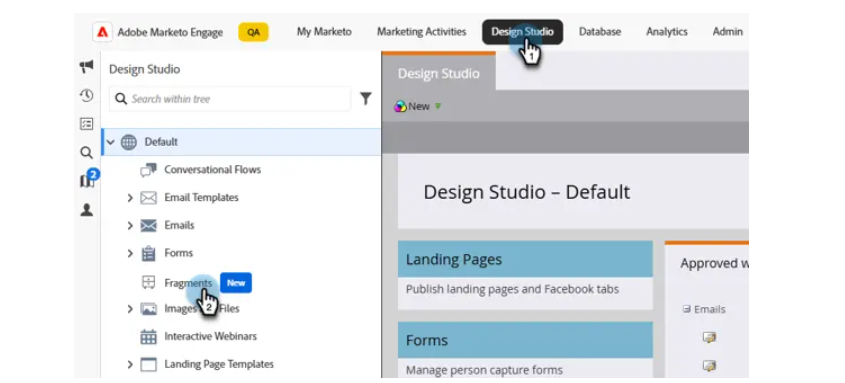Image resolution: width=845 pixels, height=383 pixels.
Task: Click 'Publish landing pages and Facebook tabs' text
Action: point(512,289)
